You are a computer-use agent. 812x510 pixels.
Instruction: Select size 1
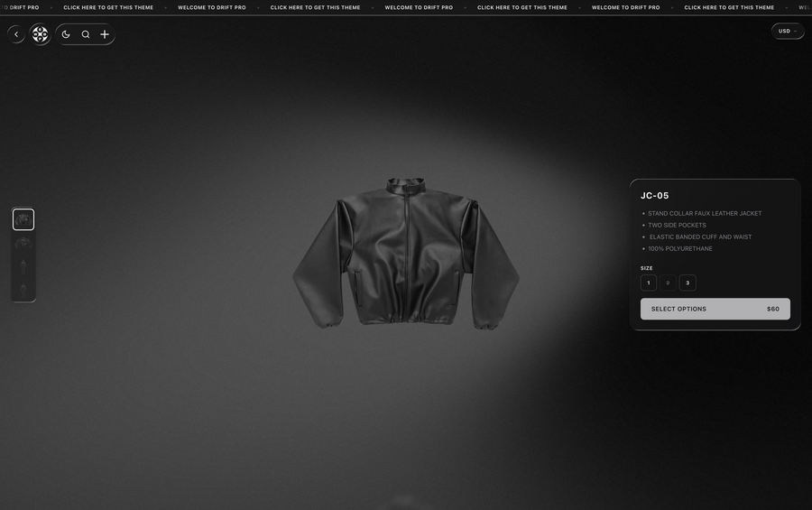coord(649,283)
